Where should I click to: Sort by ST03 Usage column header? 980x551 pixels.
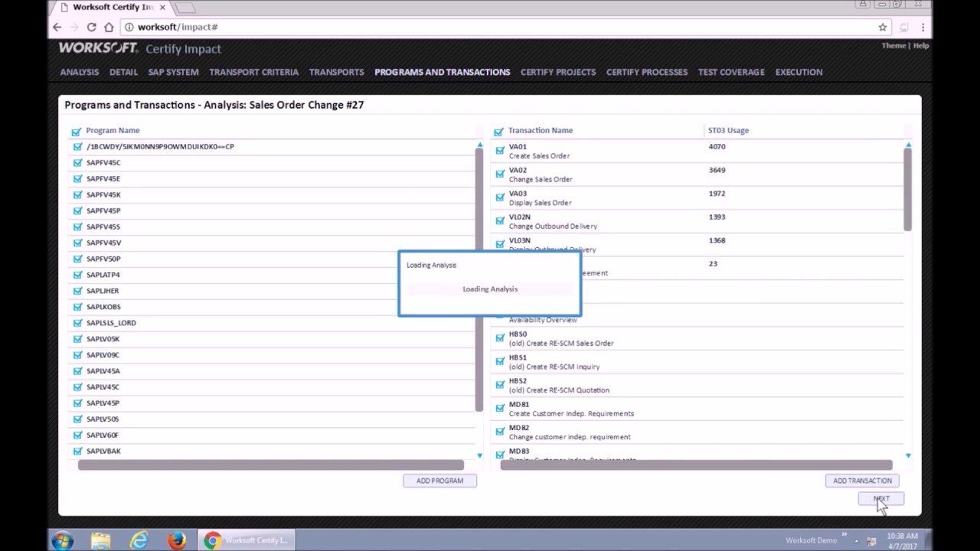tap(728, 131)
